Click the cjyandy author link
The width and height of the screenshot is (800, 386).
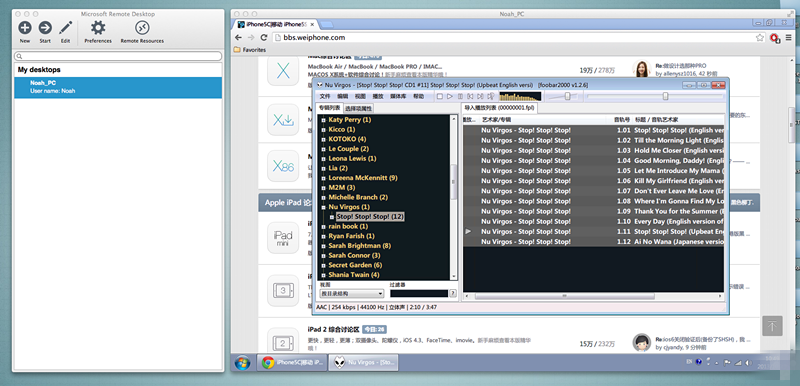pyautogui.click(x=673, y=347)
